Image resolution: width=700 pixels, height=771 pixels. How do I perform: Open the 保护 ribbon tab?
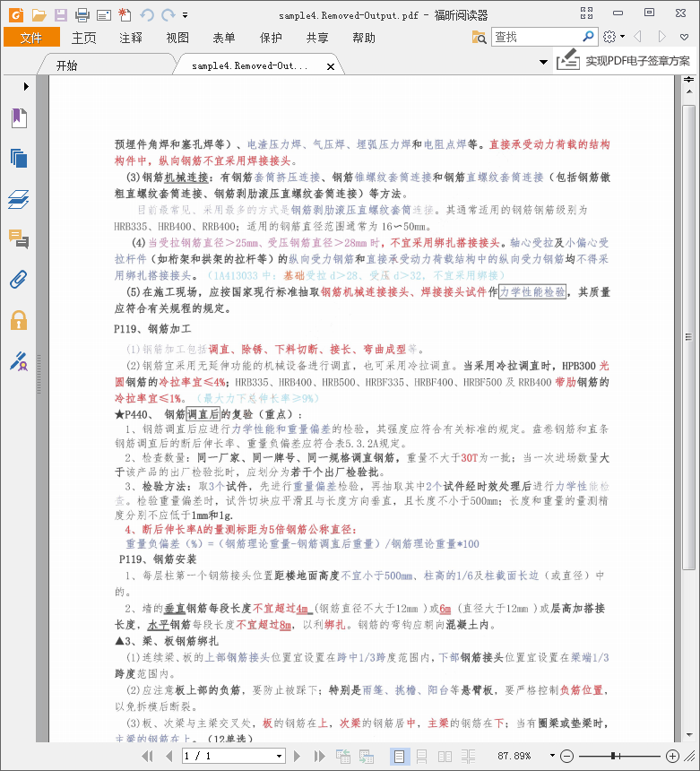coord(271,38)
